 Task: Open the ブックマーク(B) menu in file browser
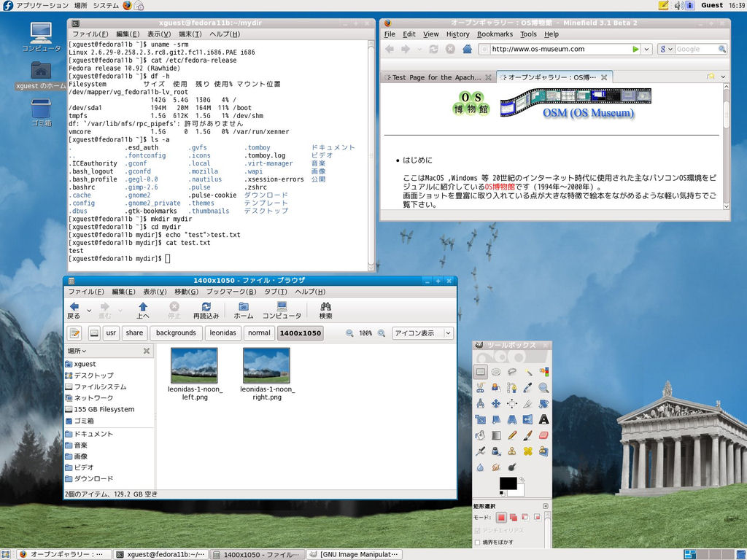click(231, 292)
